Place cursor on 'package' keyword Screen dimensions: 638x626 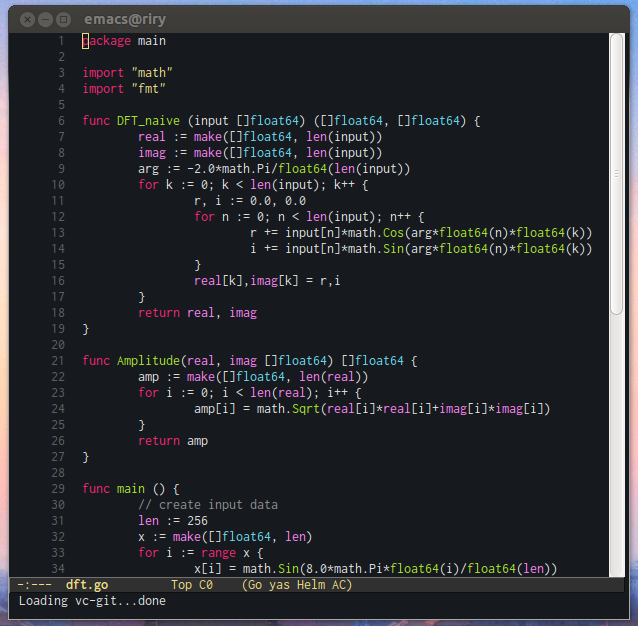click(x=107, y=41)
